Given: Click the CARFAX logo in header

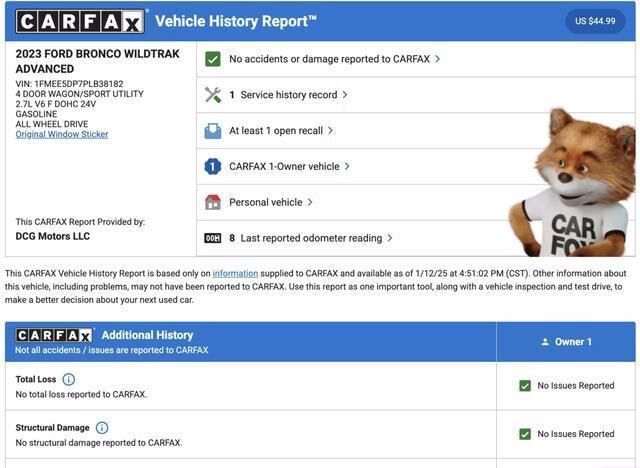Looking at the screenshot, I should pos(80,21).
